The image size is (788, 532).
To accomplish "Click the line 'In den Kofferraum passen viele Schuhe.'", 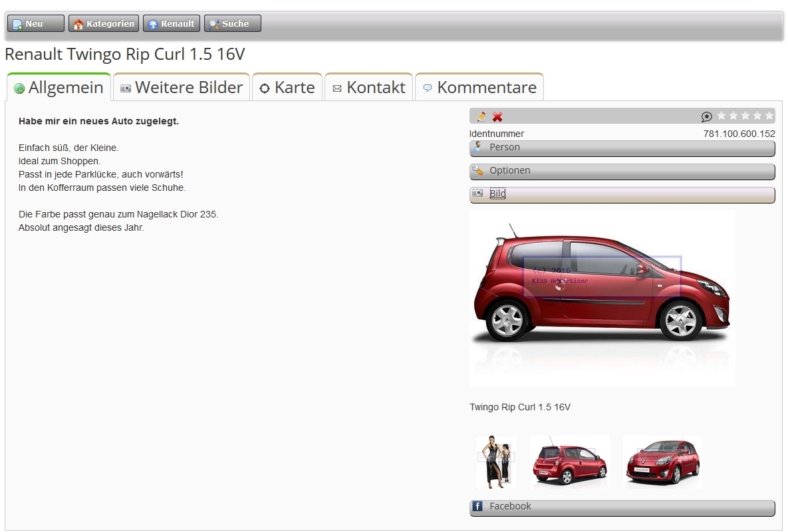I will pyautogui.click(x=102, y=188).
